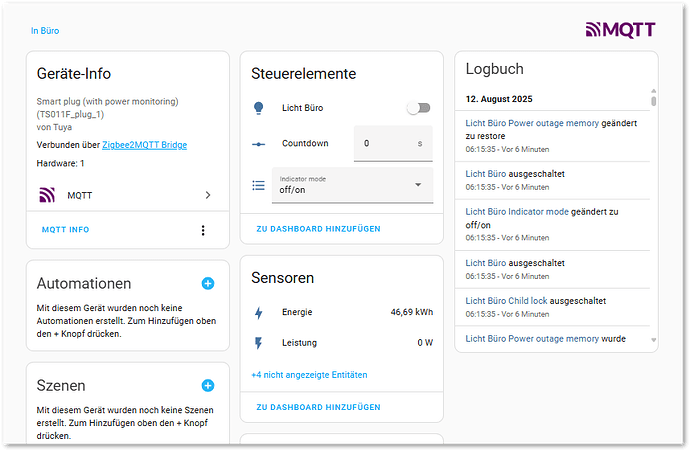Viewport: 690px width, 451px height.
Task: Click the Countdown seconds input field
Action: 385,144
